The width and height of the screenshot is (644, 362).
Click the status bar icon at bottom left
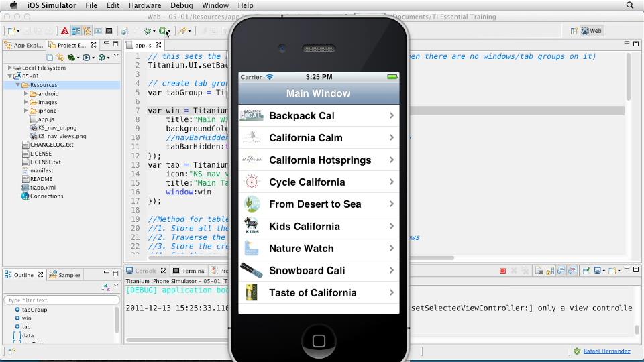coord(11,351)
